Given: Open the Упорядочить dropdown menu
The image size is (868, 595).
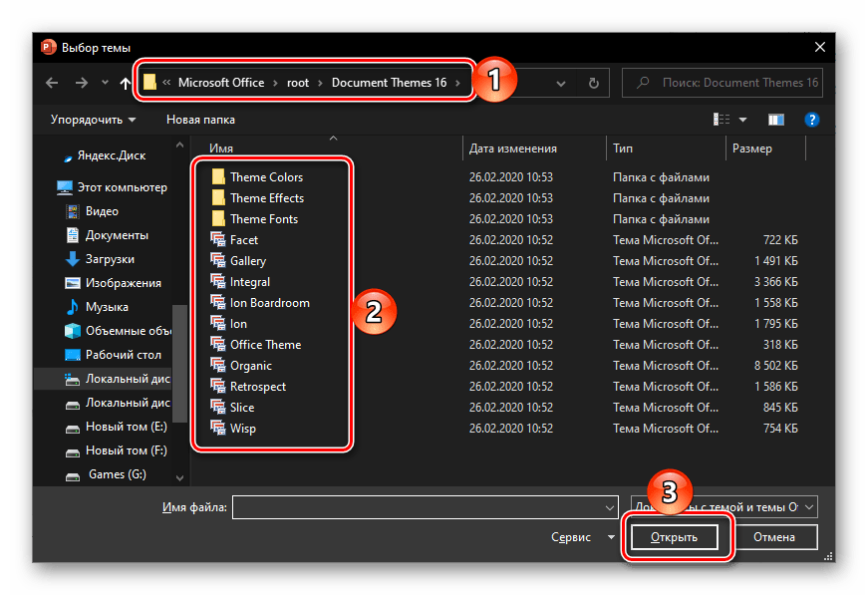Looking at the screenshot, I should tap(93, 120).
